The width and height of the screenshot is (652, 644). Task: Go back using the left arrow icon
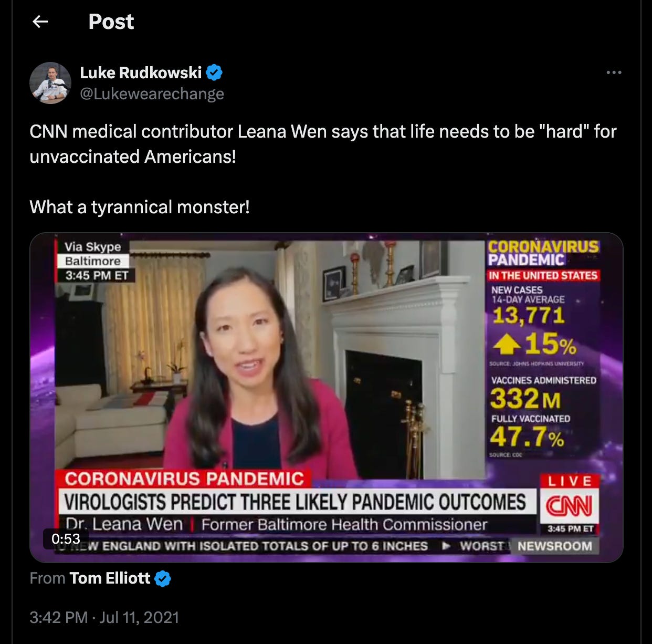pos(40,22)
